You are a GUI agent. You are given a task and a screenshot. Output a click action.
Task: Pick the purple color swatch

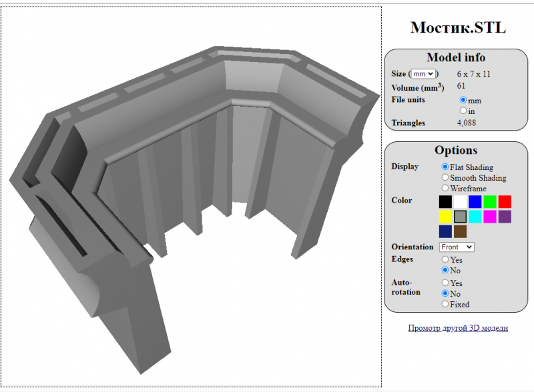tap(505, 217)
